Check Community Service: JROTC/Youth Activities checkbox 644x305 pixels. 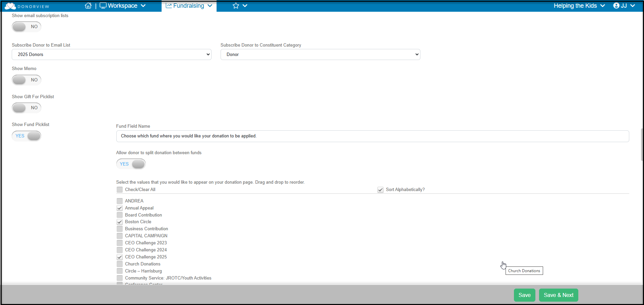(x=120, y=278)
